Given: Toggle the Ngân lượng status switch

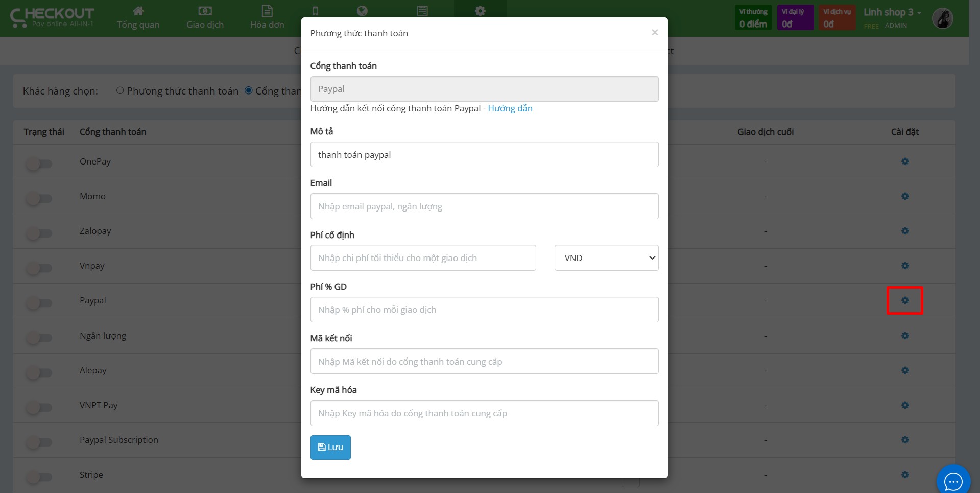Looking at the screenshot, I should tap(40, 338).
